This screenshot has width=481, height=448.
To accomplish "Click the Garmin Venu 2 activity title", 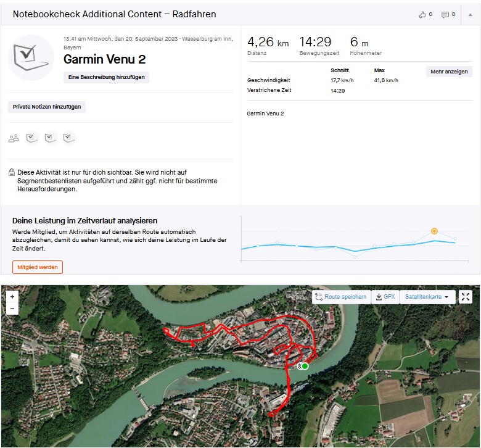I will [x=104, y=60].
